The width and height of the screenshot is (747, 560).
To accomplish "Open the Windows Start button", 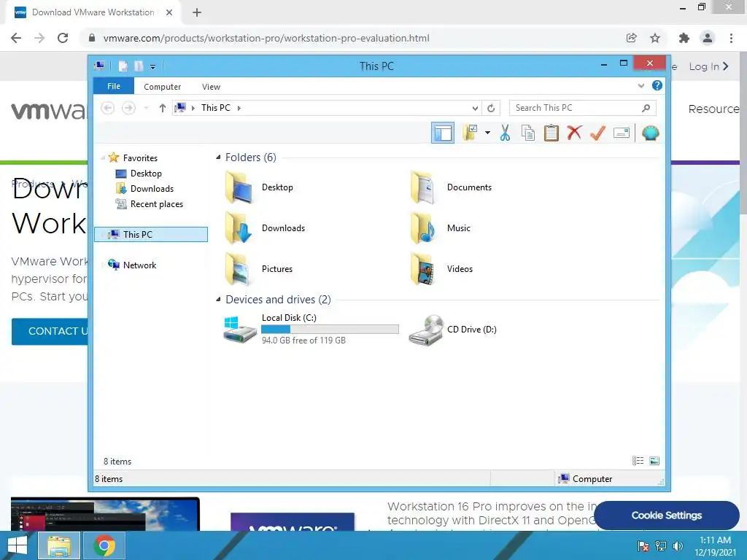I will 18,545.
